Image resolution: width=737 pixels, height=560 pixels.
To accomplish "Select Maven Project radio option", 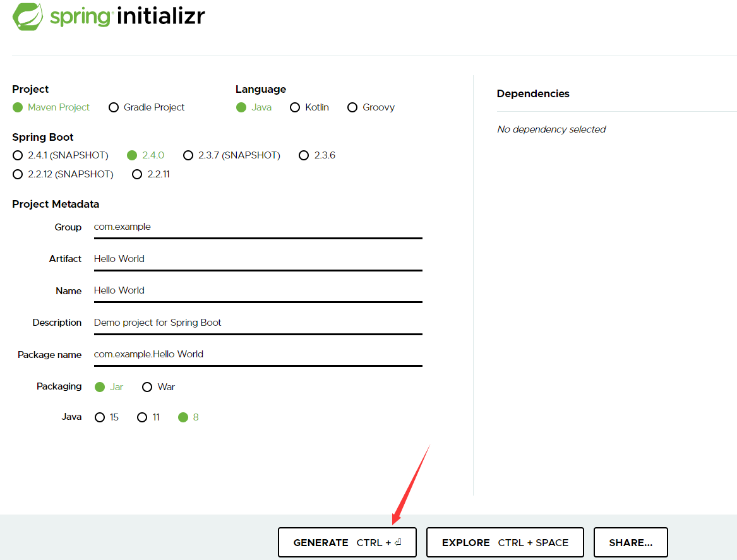I will 51,107.
